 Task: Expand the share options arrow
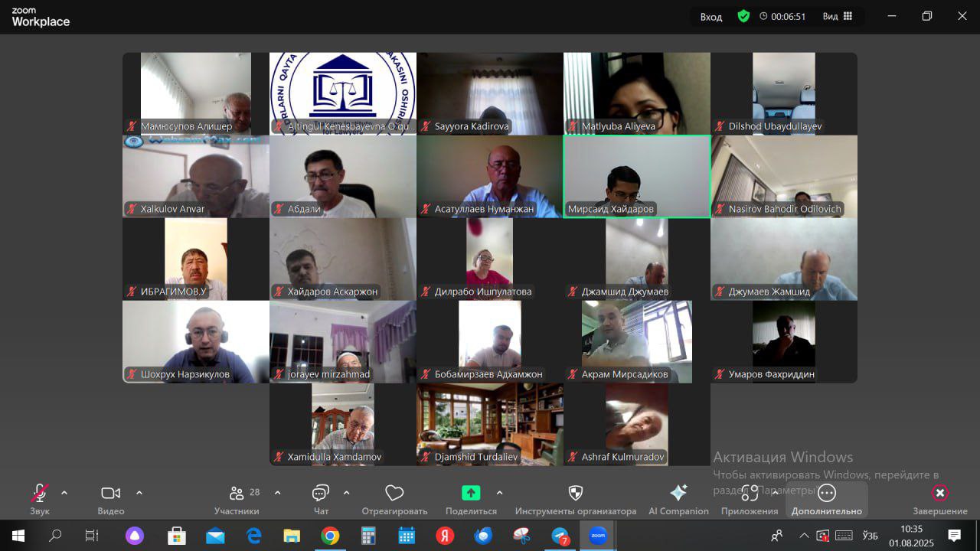500,493
